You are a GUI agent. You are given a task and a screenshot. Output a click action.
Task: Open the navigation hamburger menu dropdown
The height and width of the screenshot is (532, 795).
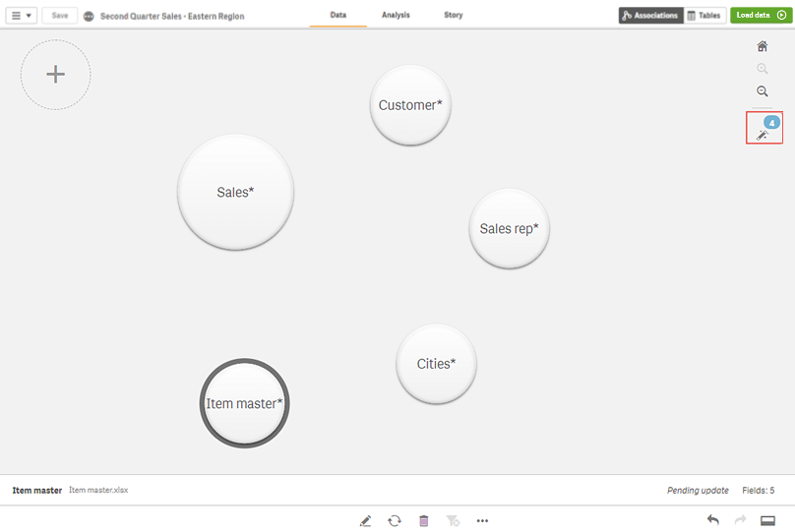click(22, 16)
